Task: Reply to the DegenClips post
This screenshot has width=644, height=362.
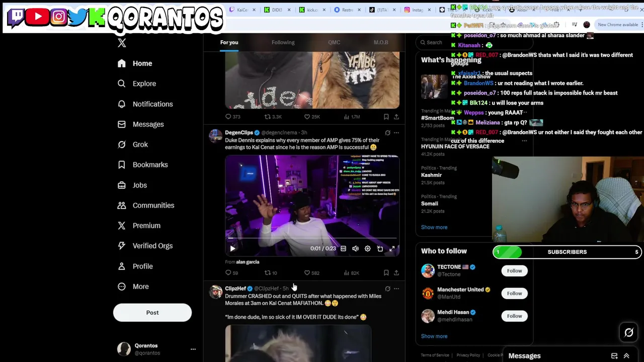Action: click(x=228, y=273)
